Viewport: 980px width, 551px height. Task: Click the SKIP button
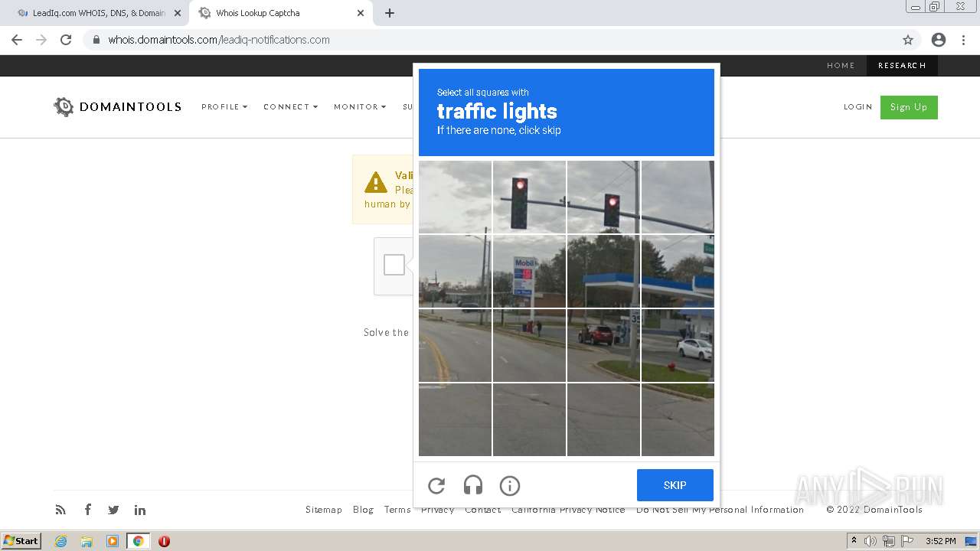click(675, 485)
